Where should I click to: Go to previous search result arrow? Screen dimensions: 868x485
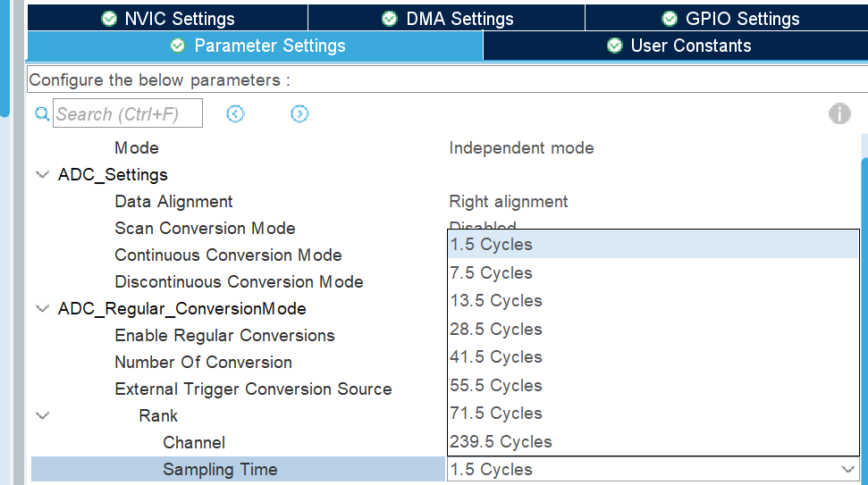pyautogui.click(x=235, y=113)
